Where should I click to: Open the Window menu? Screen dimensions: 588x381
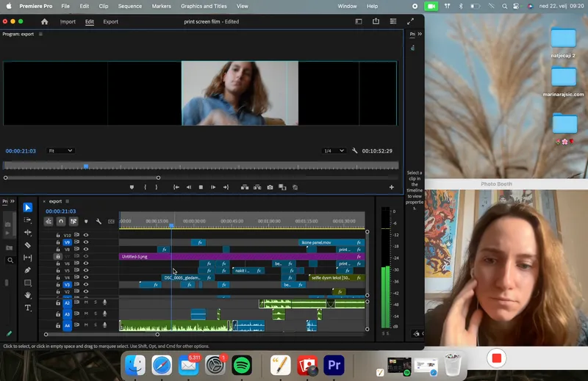(x=347, y=6)
